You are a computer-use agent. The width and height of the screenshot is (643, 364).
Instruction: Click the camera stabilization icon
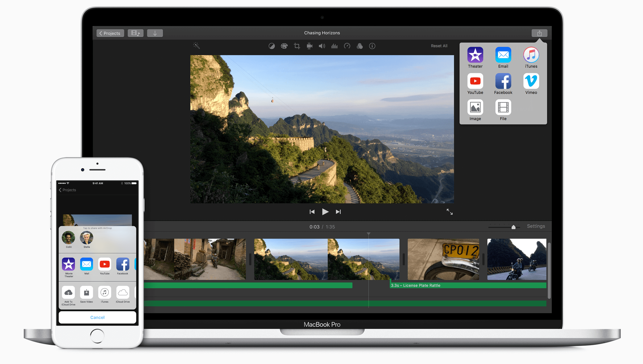309,46
